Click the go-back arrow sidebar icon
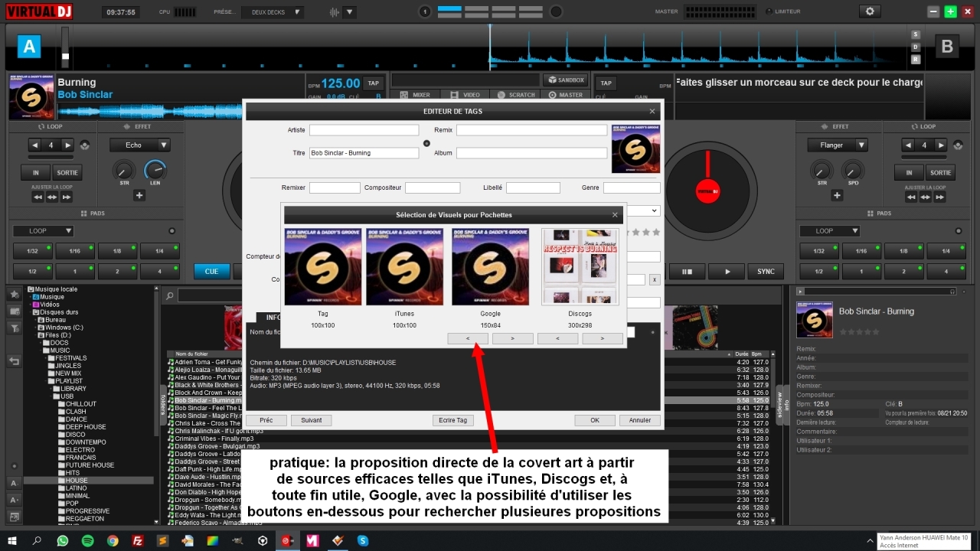 (x=14, y=361)
